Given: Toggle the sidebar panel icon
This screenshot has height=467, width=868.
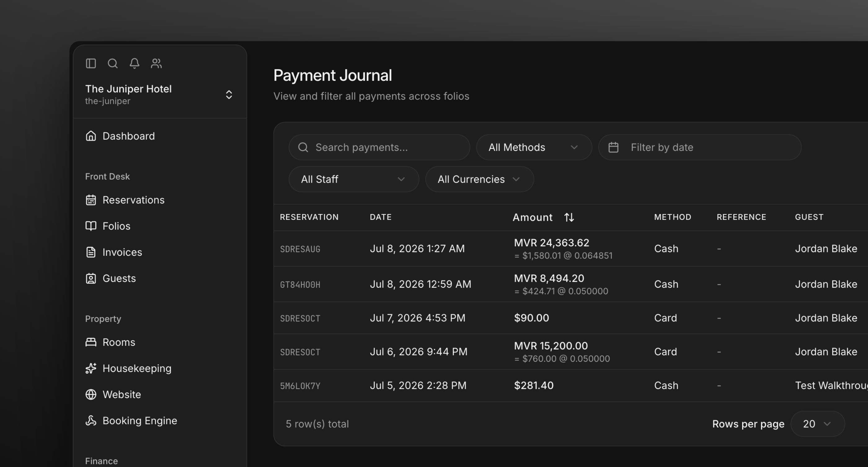Looking at the screenshot, I should pos(91,63).
